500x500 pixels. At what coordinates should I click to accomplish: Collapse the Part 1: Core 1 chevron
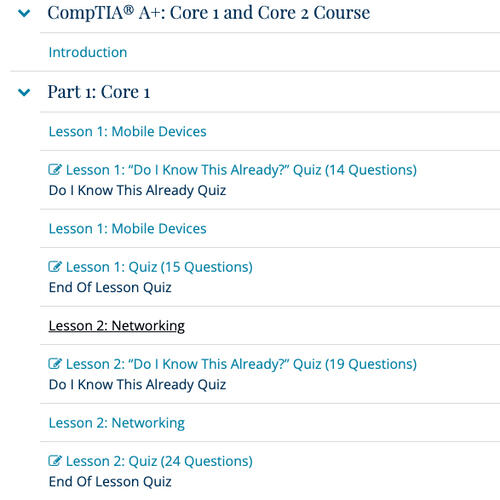coord(24,92)
